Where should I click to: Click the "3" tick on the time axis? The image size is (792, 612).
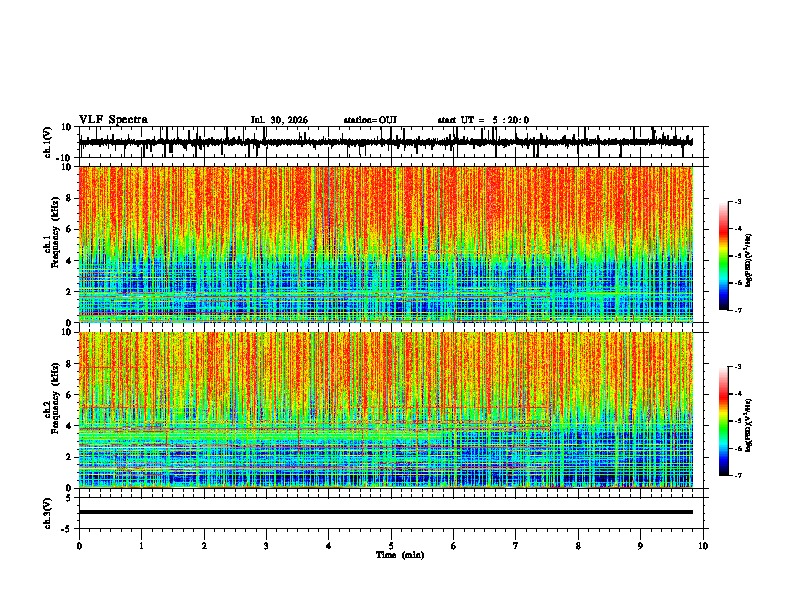(266, 546)
